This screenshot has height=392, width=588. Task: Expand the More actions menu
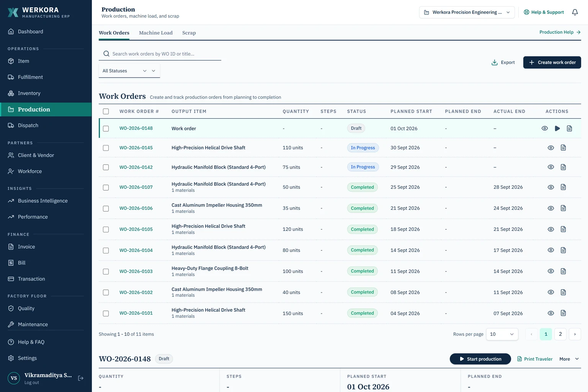pos(569,359)
